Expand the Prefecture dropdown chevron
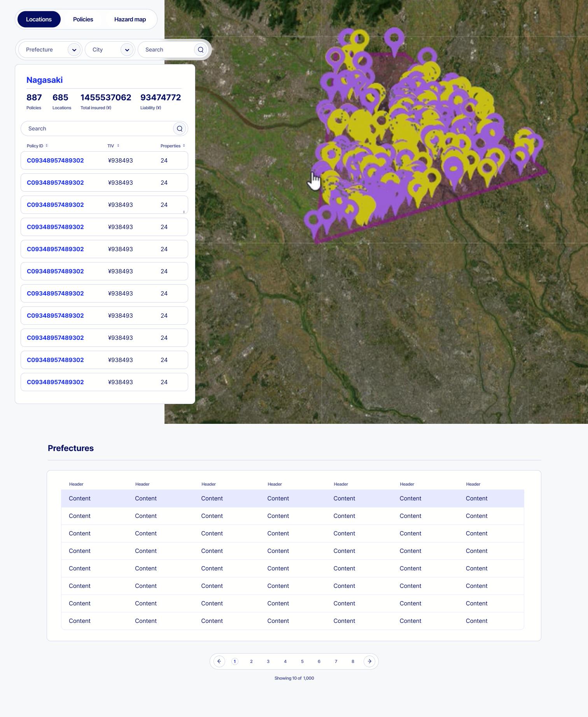This screenshot has height=717, width=588. (x=74, y=50)
